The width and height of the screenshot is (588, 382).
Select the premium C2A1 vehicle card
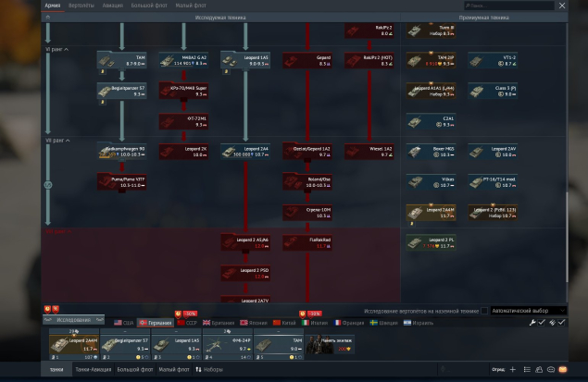click(x=432, y=121)
